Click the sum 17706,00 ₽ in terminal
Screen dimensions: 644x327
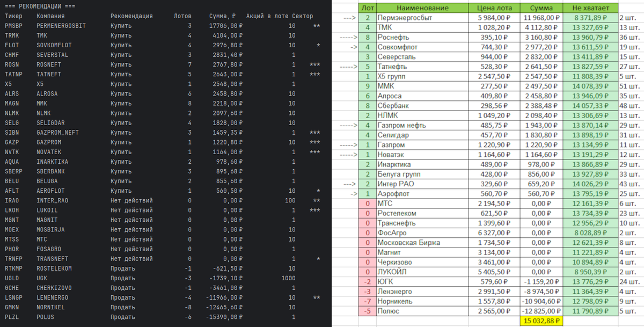pyautogui.click(x=226, y=26)
